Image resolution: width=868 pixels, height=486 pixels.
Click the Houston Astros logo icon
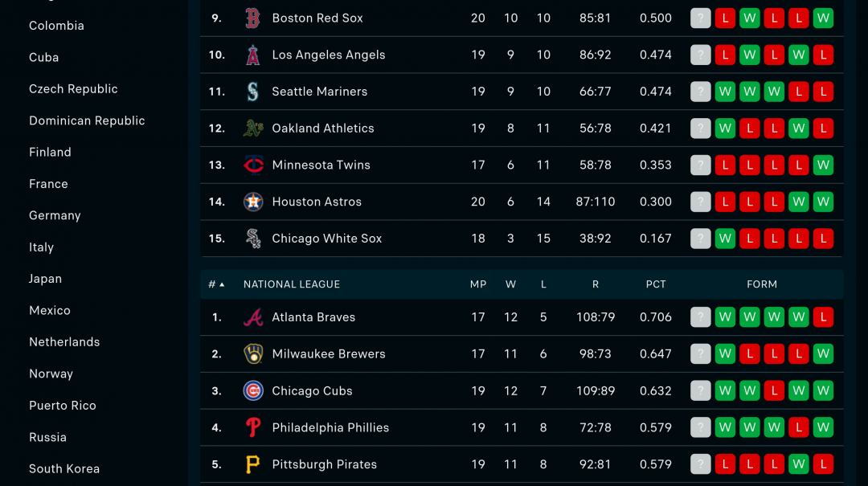[253, 202]
